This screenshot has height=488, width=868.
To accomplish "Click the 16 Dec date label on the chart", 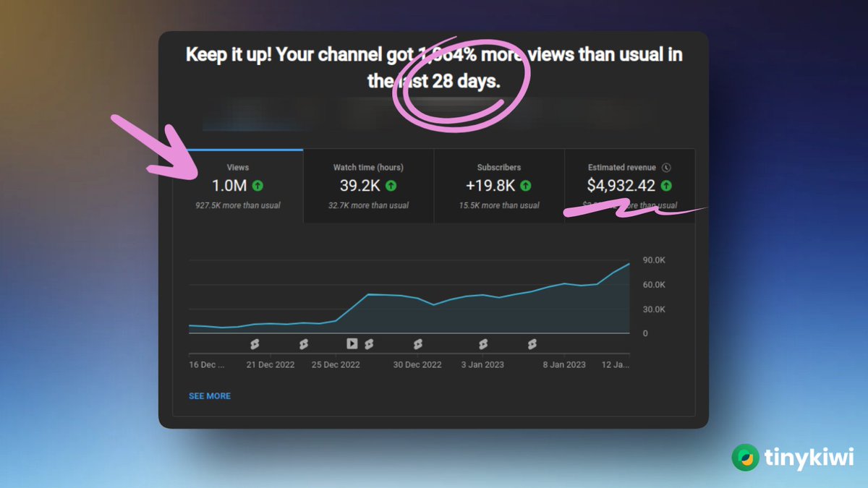I will [x=205, y=364].
